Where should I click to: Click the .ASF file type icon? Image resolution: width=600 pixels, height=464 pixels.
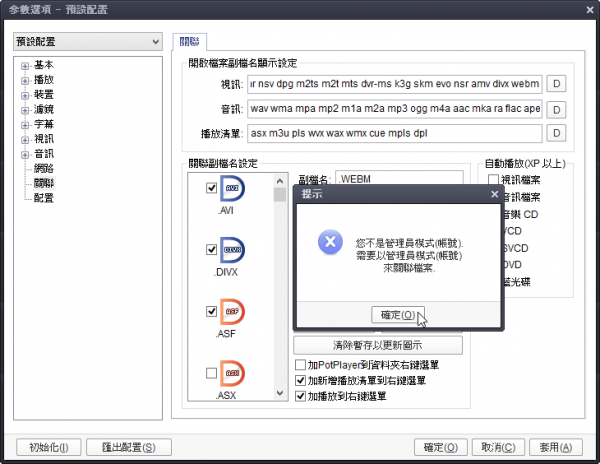[232, 311]
